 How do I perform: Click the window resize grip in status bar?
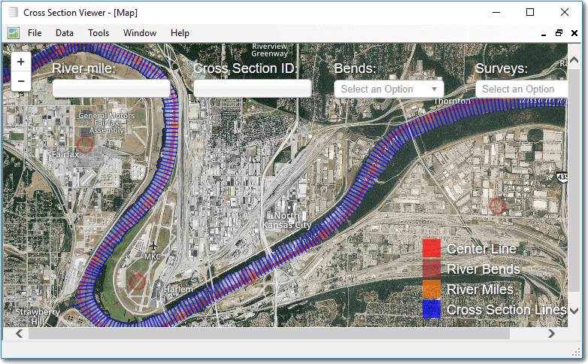576,353
